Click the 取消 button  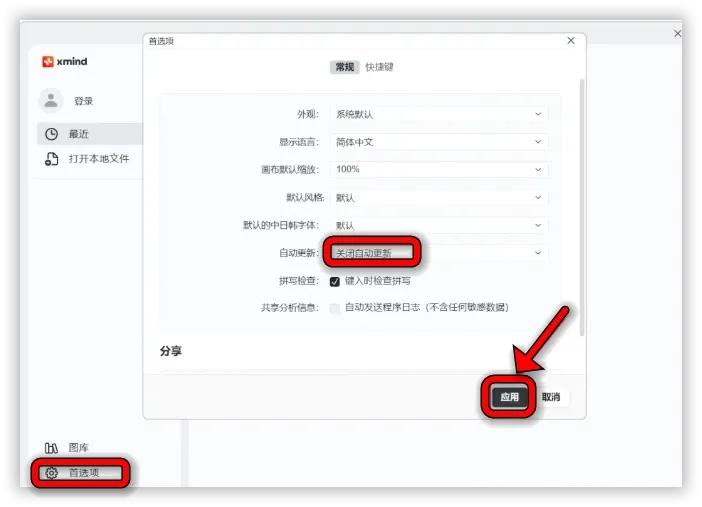tap(551, 397)
